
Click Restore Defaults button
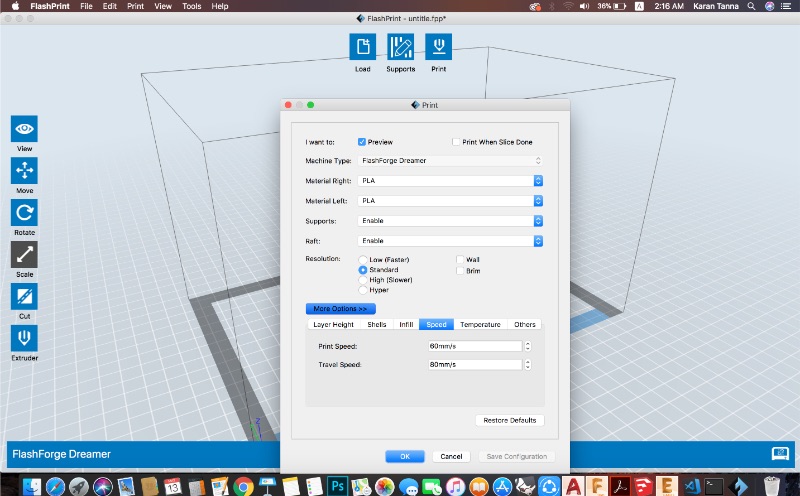click(510, 420)
